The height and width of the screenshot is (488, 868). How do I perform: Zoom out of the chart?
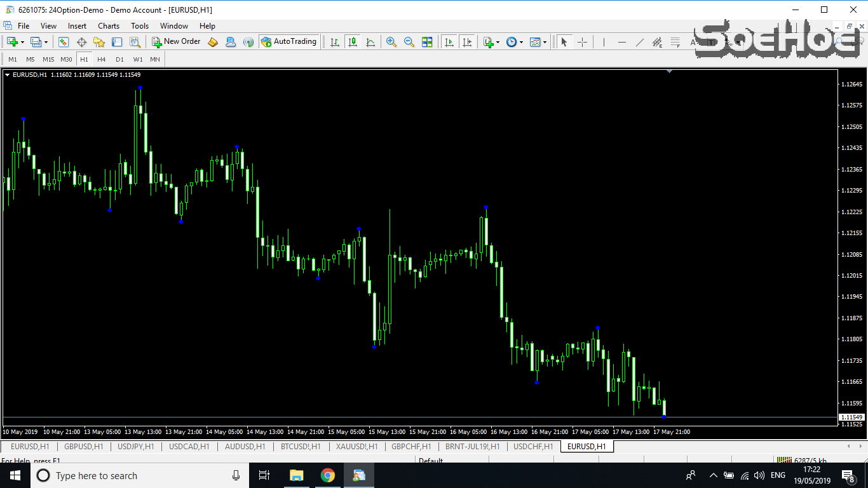(409, 41)
